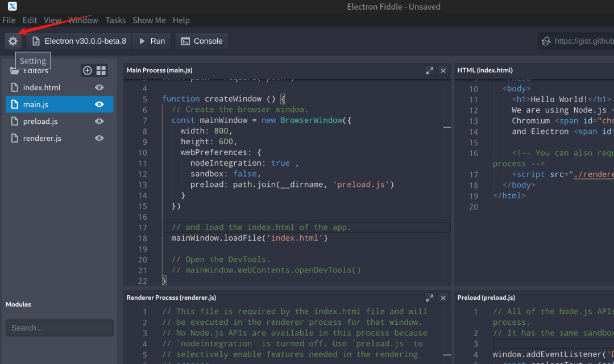Open the Tasks menu
614x364 pixels.
(115, 20)
